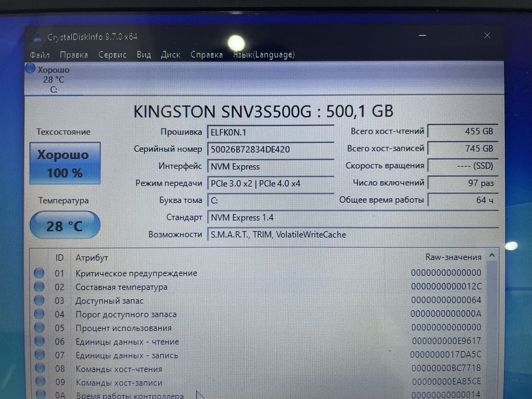Click the Возможности field with S.M.A.R.T., TRIM
This screenshot has height=399, width=532.
coord(353,234)
